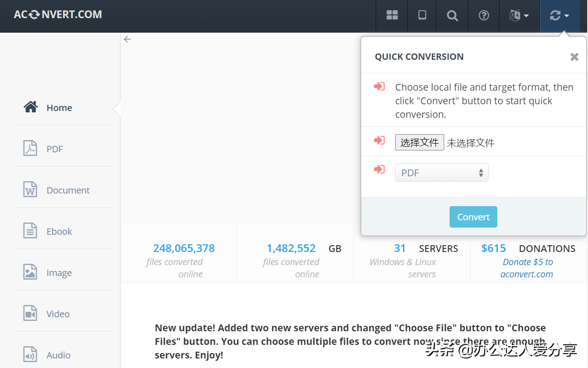Click arrow icon beside file chooser
The width and height of the screenshot is (588, 368).
coord(379,140)
